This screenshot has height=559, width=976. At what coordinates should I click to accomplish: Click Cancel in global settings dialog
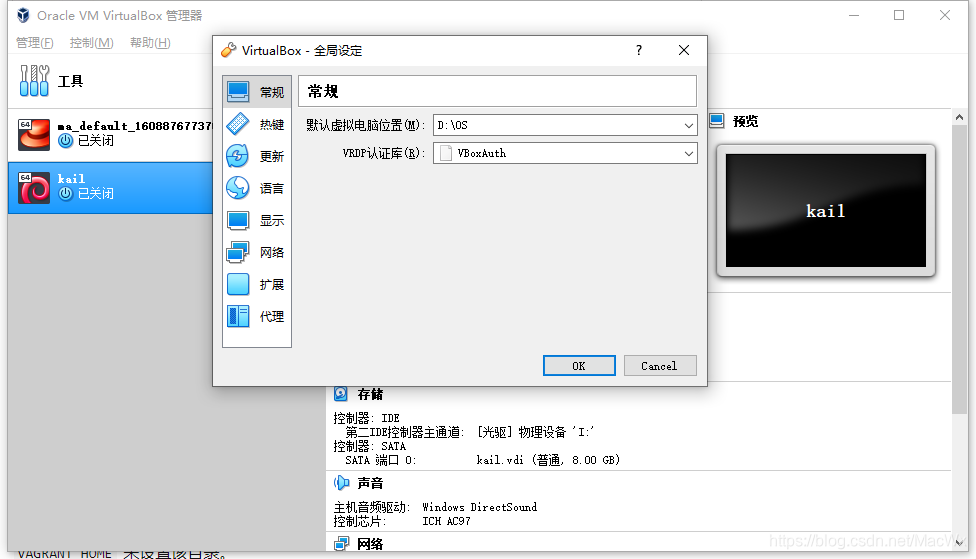pyautogui.click(x=660, y=366)
